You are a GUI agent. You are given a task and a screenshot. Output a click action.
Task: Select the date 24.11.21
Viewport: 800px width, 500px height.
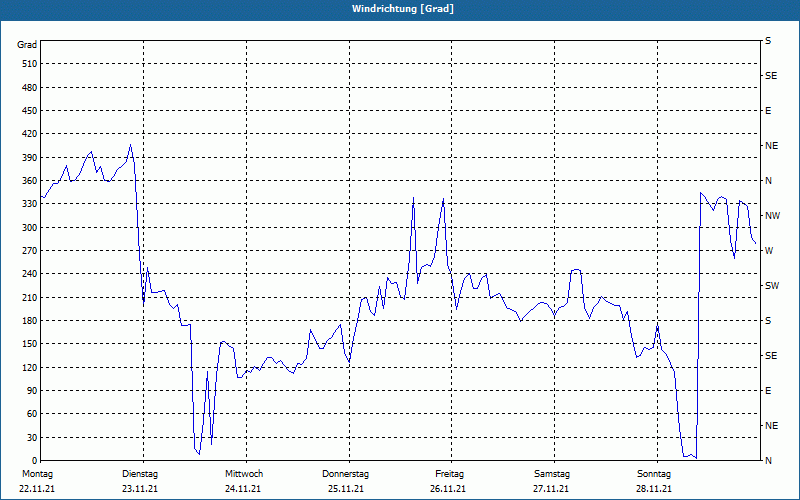[x=243, y=489]
